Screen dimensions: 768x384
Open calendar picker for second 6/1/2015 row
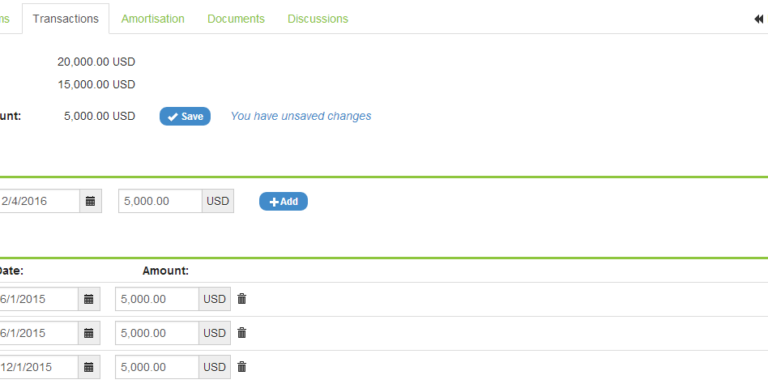89,333
